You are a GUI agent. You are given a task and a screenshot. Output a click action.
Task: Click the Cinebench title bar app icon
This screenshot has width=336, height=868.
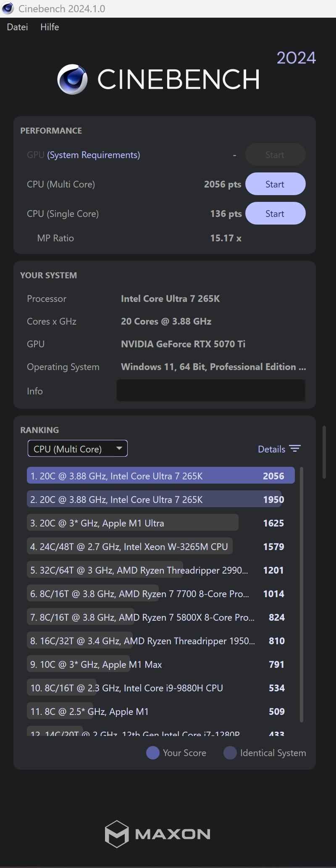pos(8,8)
